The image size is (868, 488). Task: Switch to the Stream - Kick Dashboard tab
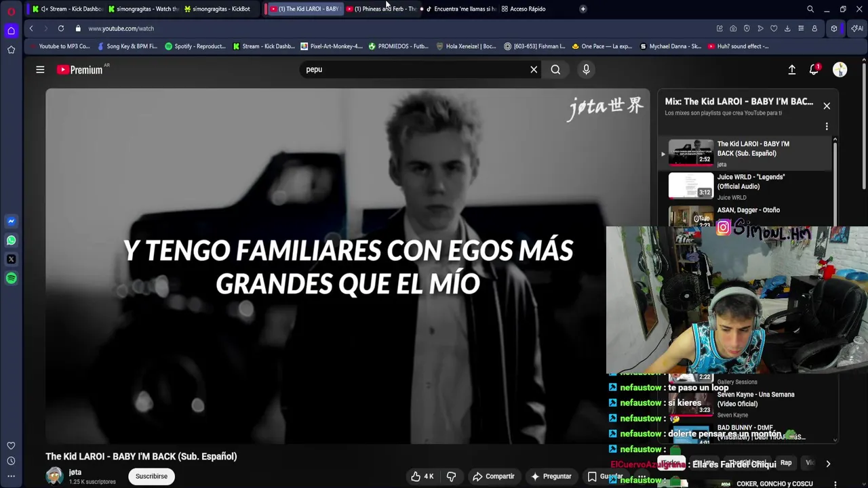(x=67, y=9)
